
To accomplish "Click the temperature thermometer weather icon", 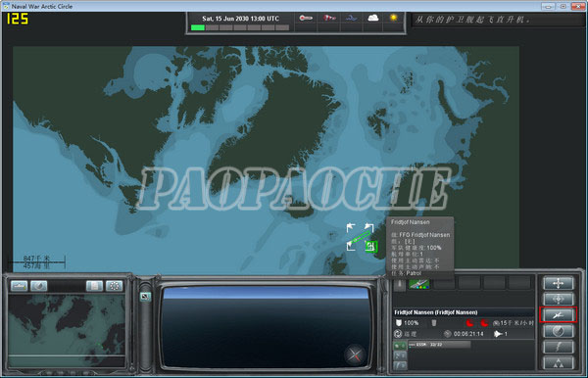I will click(x=306, y=18).
